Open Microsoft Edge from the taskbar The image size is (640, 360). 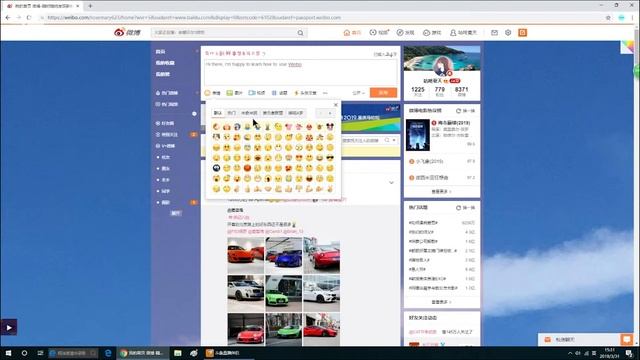point(108,353)
